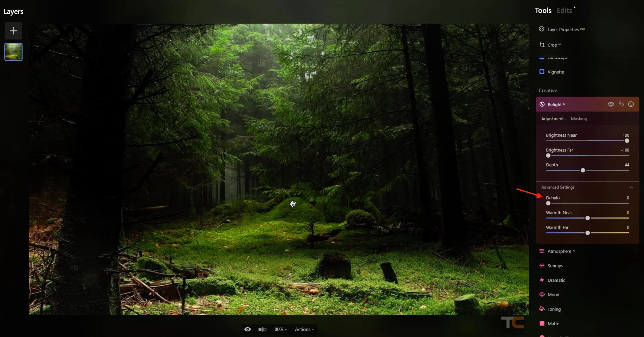Open the Actions dropdown menu
Screen dimensions: 644x337
[304, 329]
